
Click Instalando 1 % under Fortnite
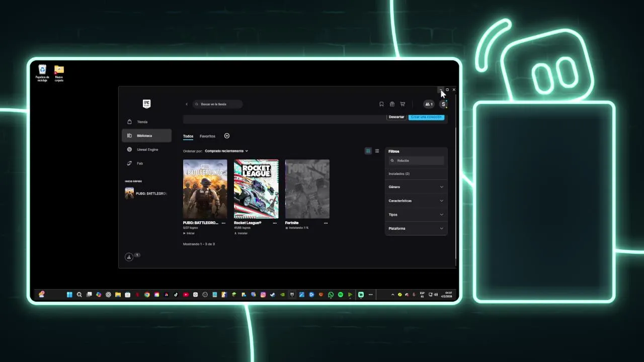tap(297, 228)
